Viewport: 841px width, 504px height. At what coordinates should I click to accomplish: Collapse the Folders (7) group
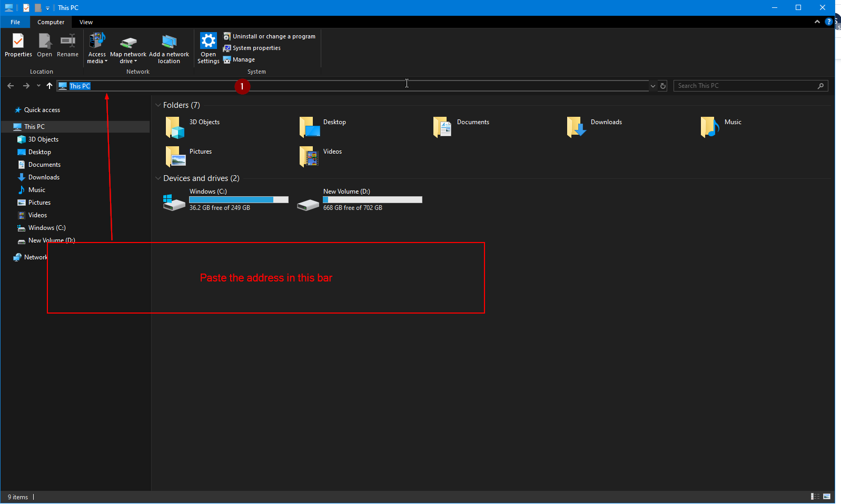158,105
